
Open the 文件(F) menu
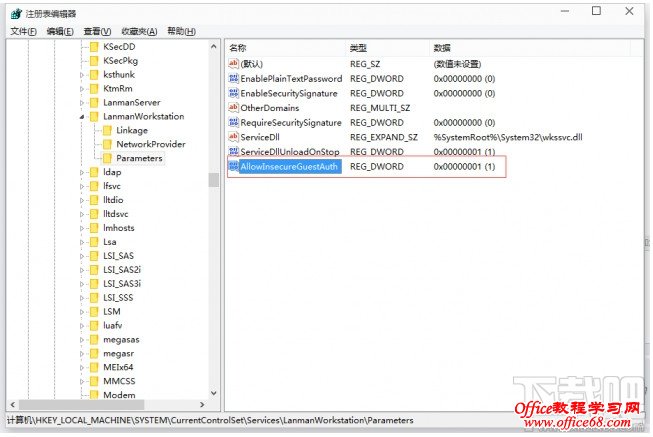click(23, 31)
